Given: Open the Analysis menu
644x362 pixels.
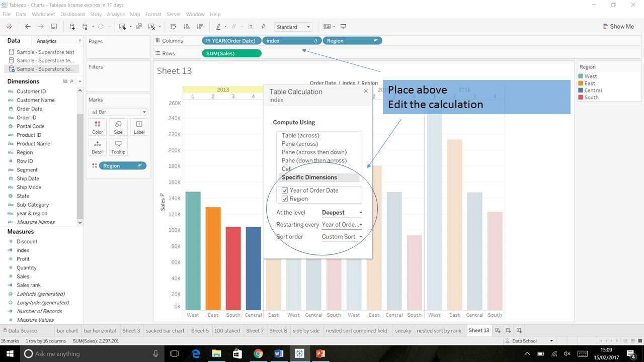Looking at the screenshot, I should 116,15.
